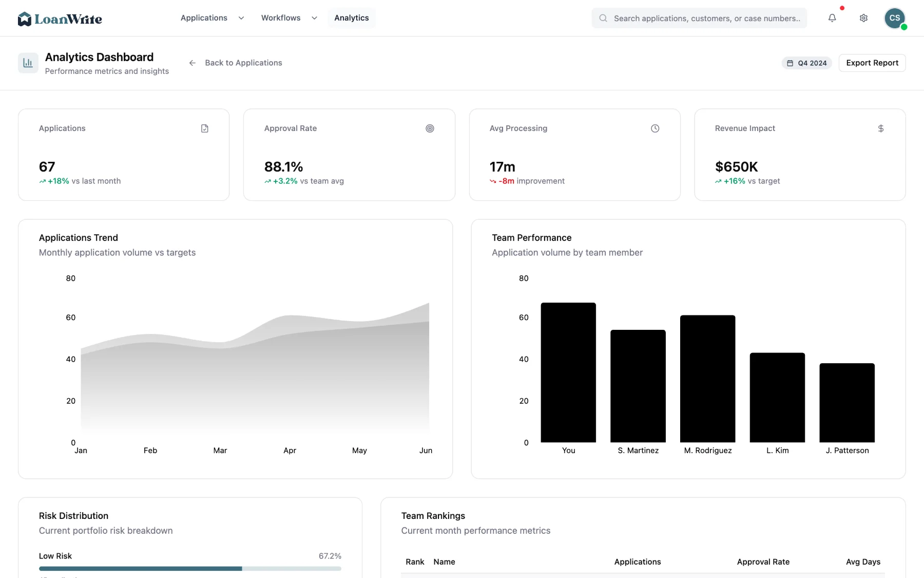
Task: Click the Low Risk progress bar
Action: (x=190, y=569)
